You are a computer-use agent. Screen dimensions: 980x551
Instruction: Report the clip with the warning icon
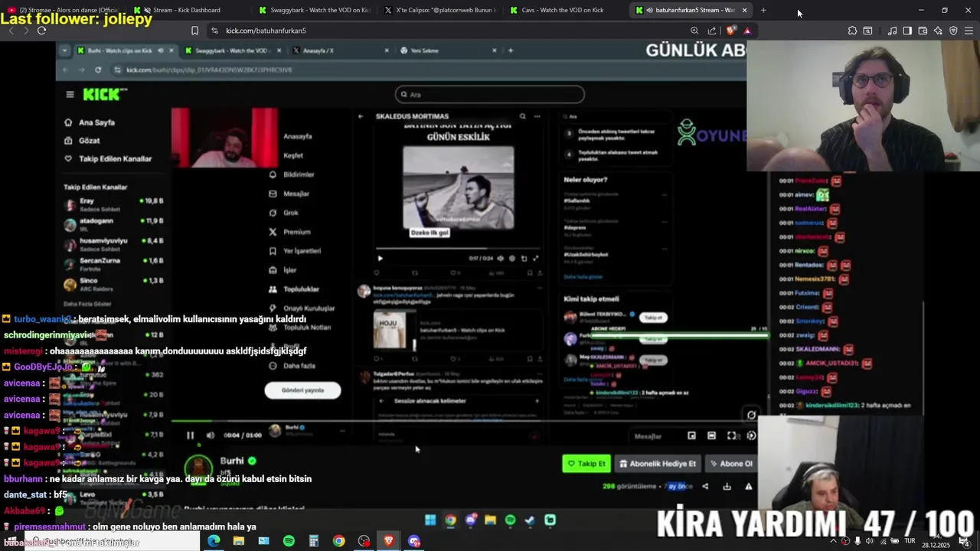pyautogui.click(x=748, y=486)
